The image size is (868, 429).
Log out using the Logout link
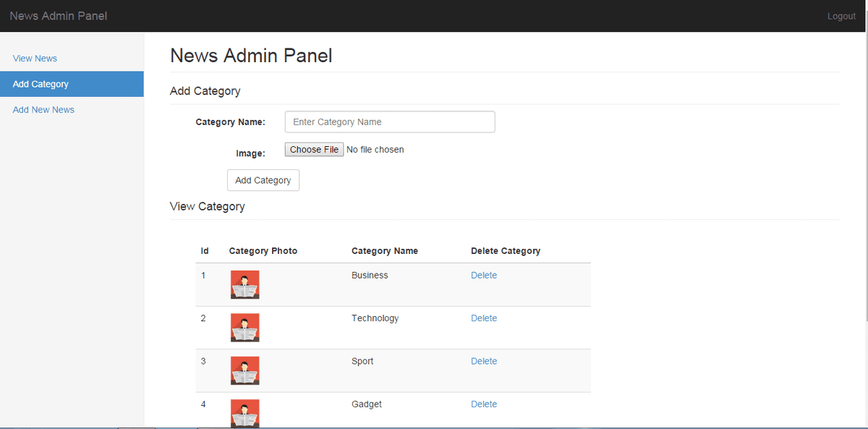[x=841, y=16]
